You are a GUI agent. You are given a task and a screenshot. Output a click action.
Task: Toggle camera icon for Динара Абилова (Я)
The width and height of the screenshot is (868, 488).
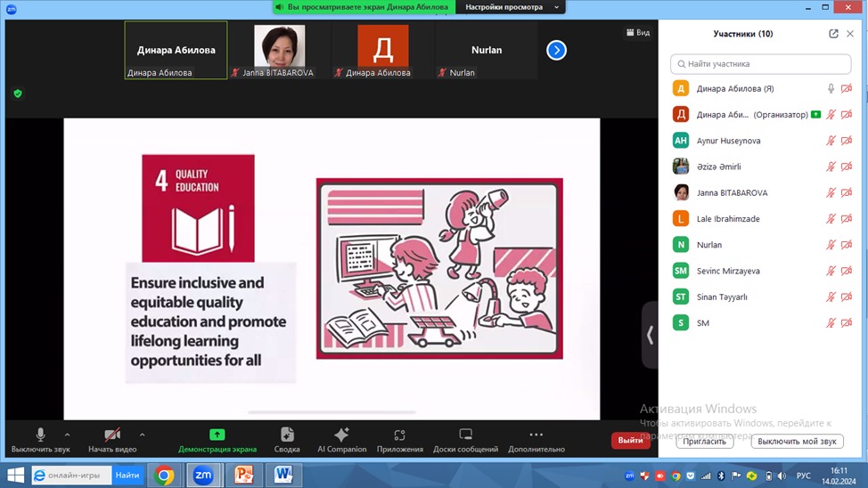click(847, 88)
